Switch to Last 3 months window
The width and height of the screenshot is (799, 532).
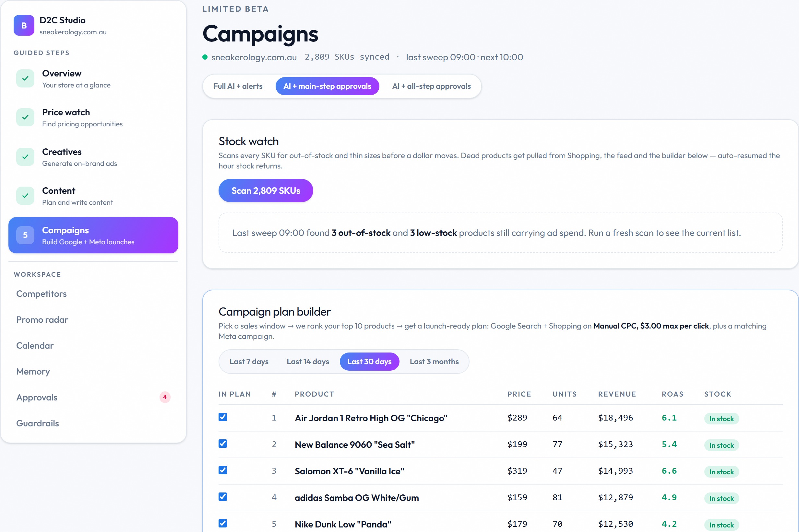434,362
